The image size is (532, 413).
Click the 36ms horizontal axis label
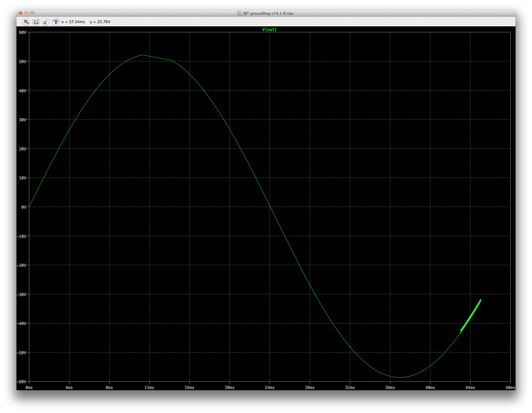click(390, 388)
